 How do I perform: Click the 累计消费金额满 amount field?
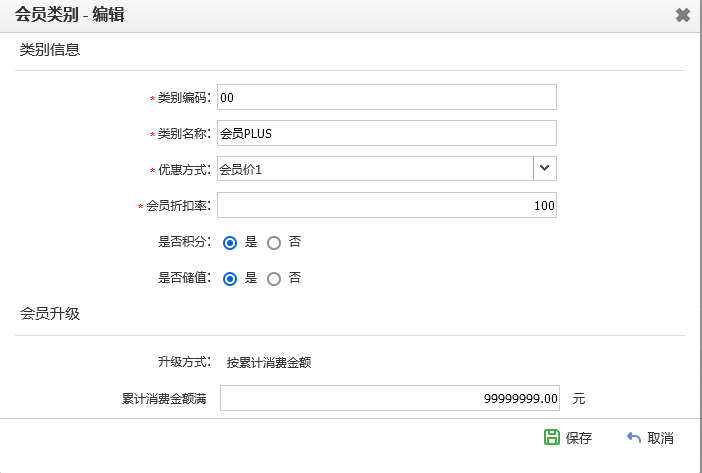(x=390, y=398)
